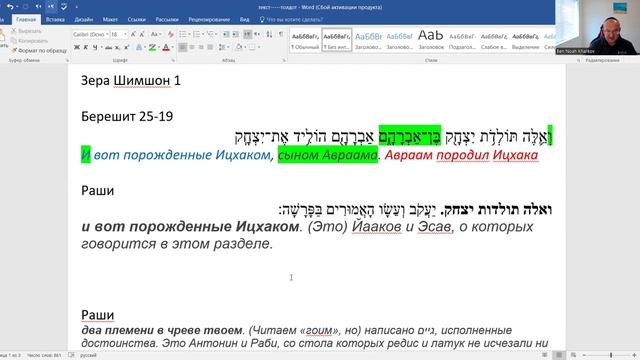Click zoom in plus button

(x=634, y=356)
